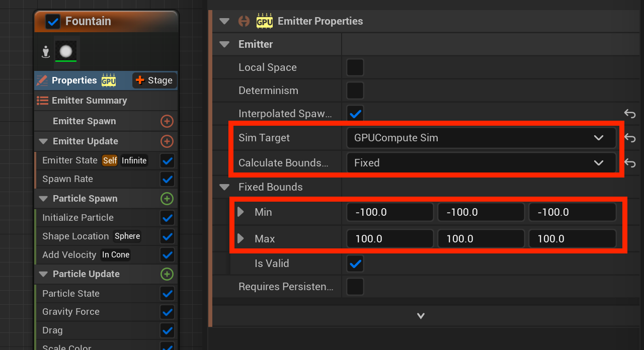Click the first Min bounds value field
The image size is (644, 350).
(x=390, y=212)
